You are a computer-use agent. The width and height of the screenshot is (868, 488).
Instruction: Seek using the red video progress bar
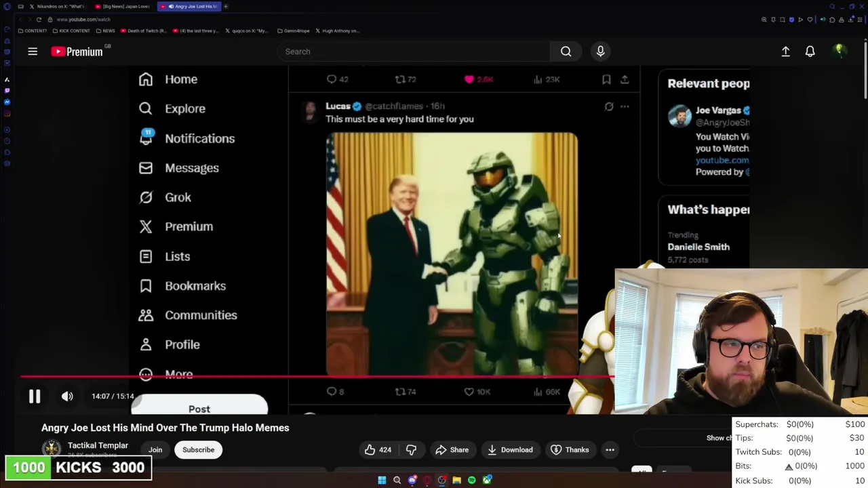tap(317, 376)
